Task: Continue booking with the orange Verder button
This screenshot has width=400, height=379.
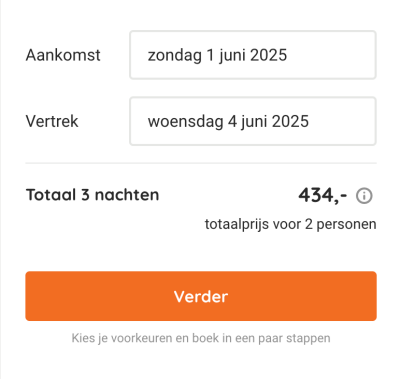Action: coord(201,296)
